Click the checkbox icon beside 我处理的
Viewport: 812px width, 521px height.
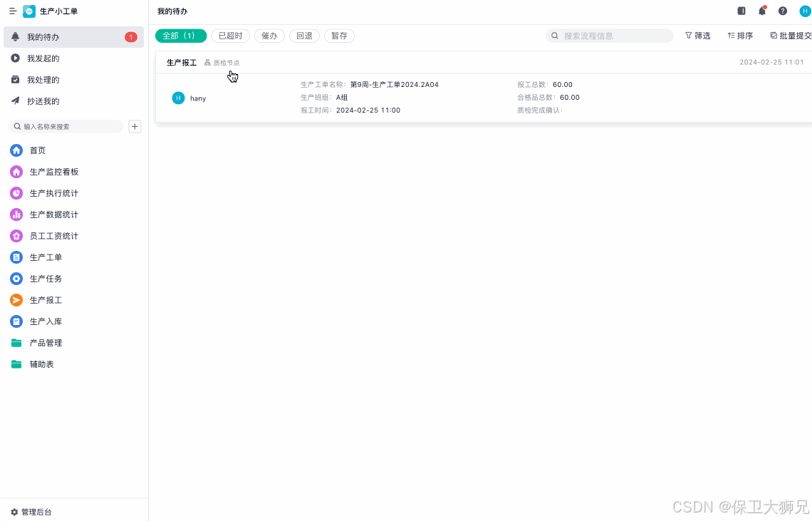click(x=16, y=79)
